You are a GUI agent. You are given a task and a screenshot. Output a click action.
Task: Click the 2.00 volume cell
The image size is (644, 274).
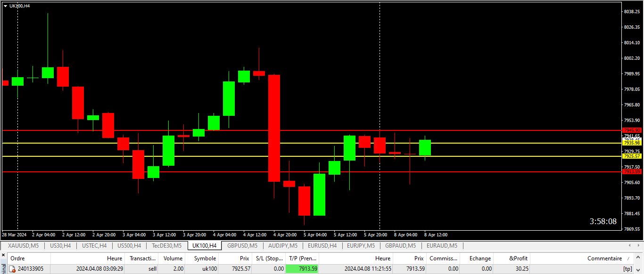click(177, 269)
